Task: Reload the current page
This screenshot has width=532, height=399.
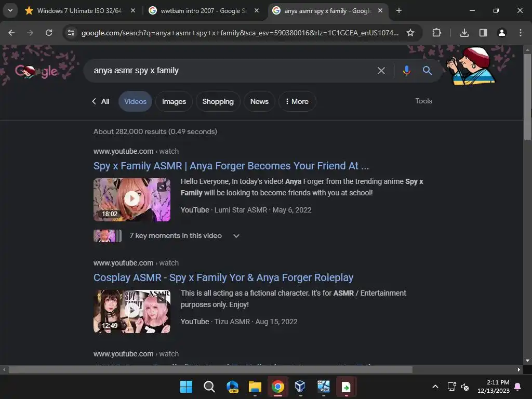Action: (x=49, y=33)
